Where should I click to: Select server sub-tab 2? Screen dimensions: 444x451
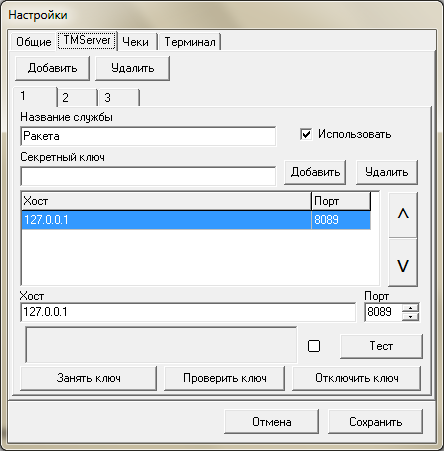pyautogui.click(x=77, y=98)
